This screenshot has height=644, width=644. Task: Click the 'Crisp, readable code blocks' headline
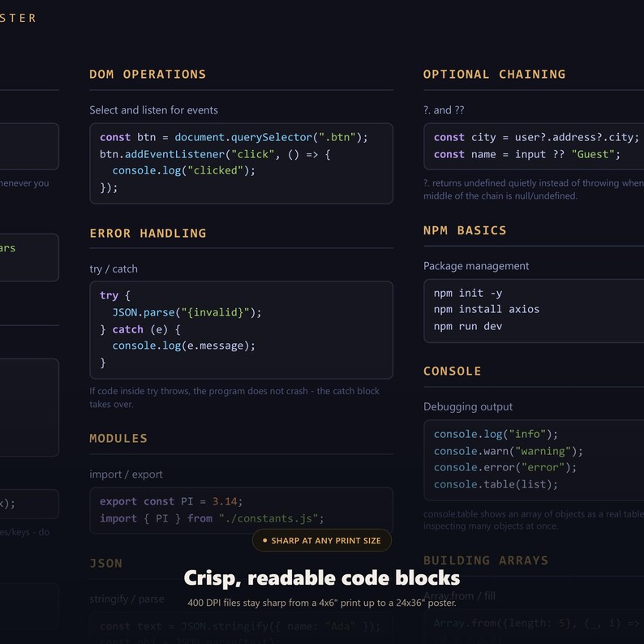click(321, 578)
